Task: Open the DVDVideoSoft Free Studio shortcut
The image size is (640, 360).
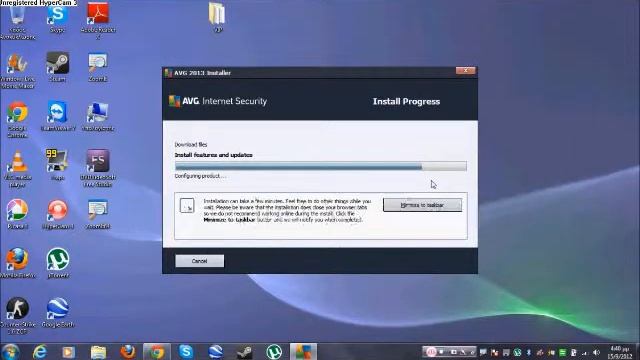Action: pyautogui.click(x=98, y=169)
